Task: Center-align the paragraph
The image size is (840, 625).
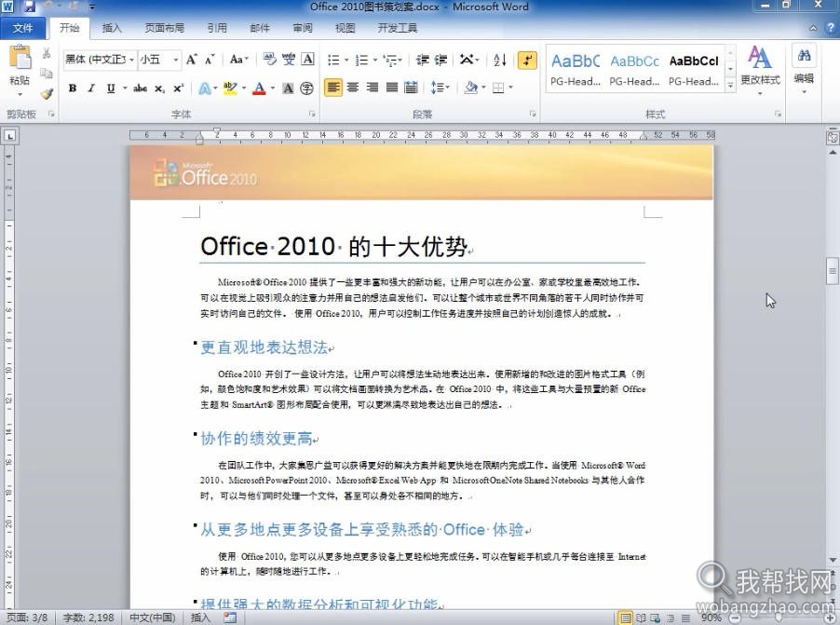Action: [x=353, y=87]
